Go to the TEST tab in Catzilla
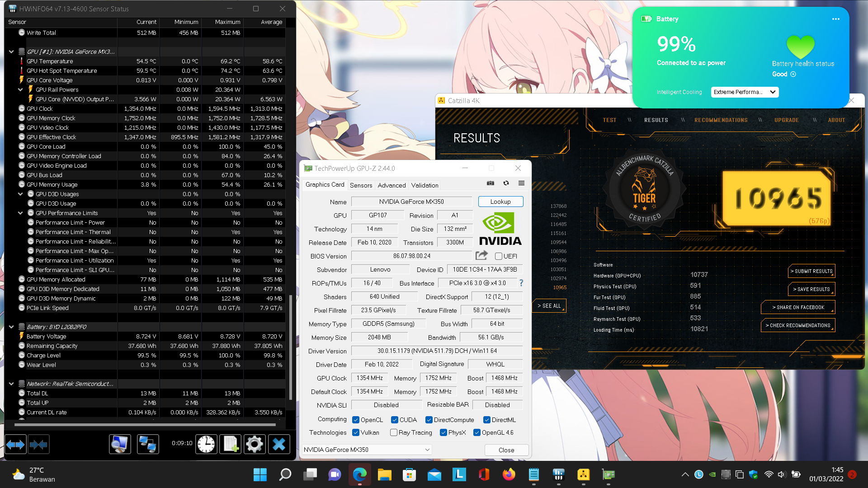This screenshot has height=488, width=868. pyautogui.click(x=609, y=120)
